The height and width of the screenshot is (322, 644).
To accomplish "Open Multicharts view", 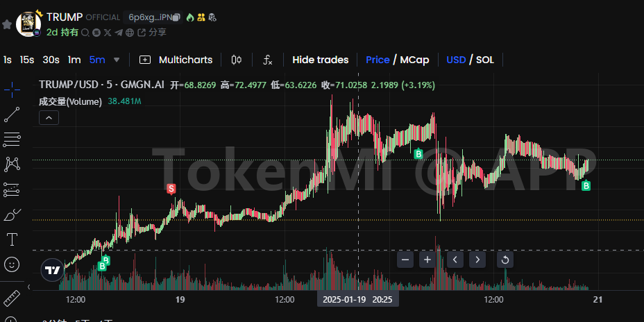I will (x=176, y=60).
